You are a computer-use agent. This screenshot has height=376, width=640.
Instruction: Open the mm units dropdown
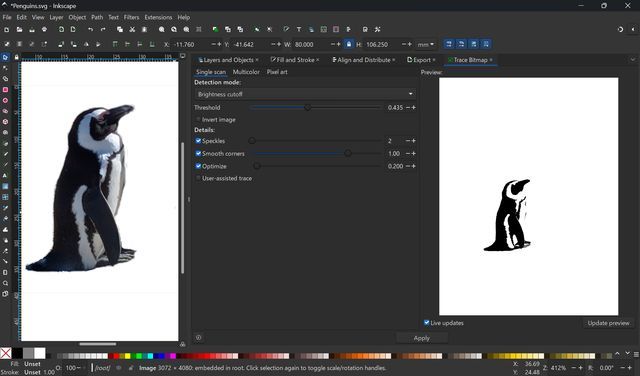click(x=426, y=44)
